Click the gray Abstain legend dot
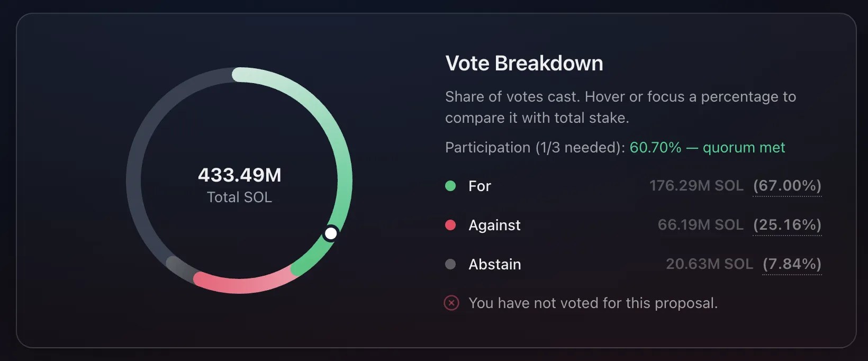868x361 pixels. (450, 264)
